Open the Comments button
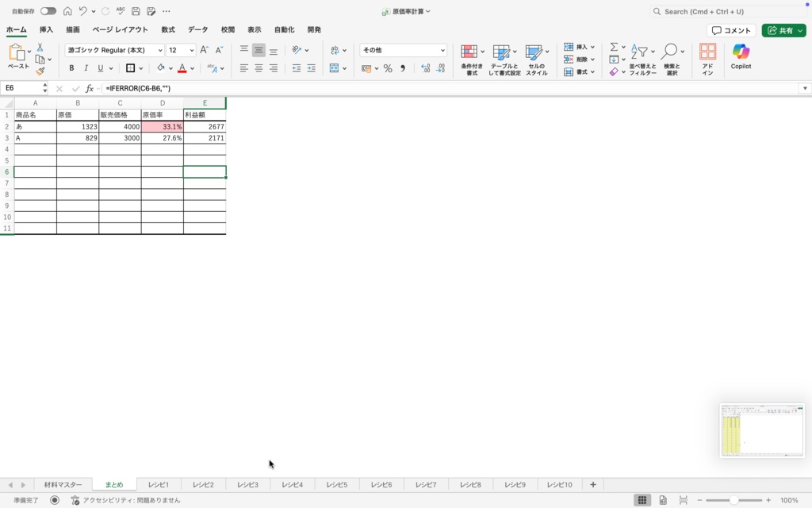 [x=731, y=31]
